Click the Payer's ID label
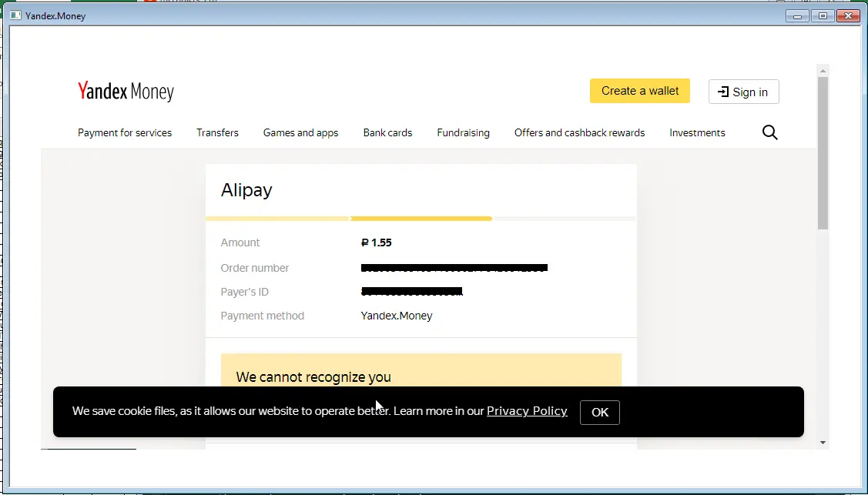 pos(245,292)
